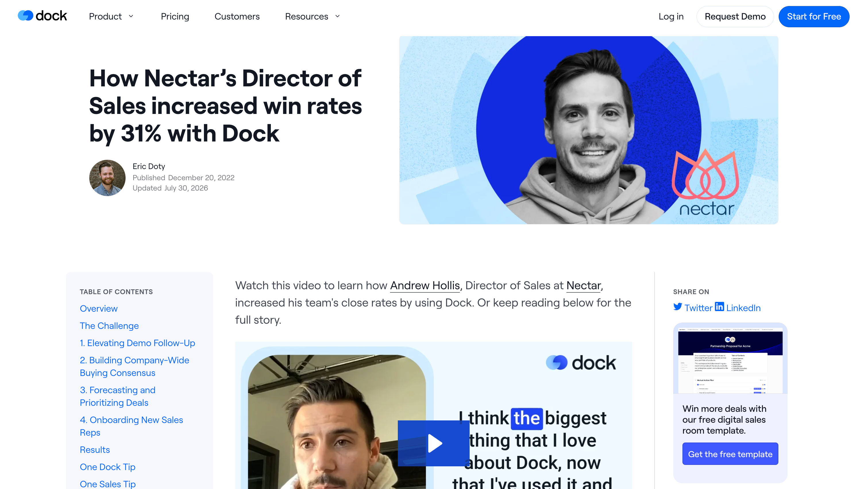This screenshot has height=489, width=868.
Task: Click the Dock logo inside the video
Action: [x=580, y=362]
